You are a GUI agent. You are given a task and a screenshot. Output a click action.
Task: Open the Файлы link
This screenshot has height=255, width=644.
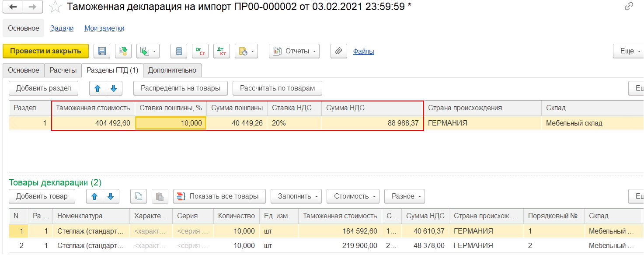[363, 51]
